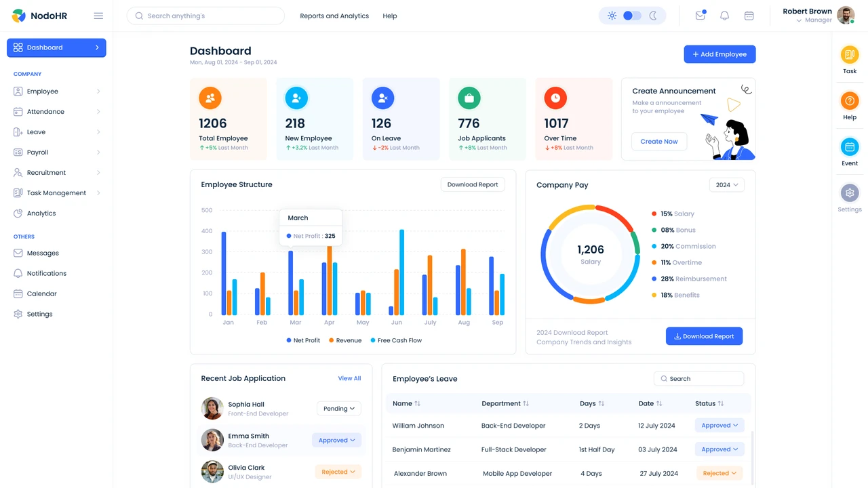Open the 2024 year dropdown
This screenshot has width=868, height=488.
click(x=727, y=184)
